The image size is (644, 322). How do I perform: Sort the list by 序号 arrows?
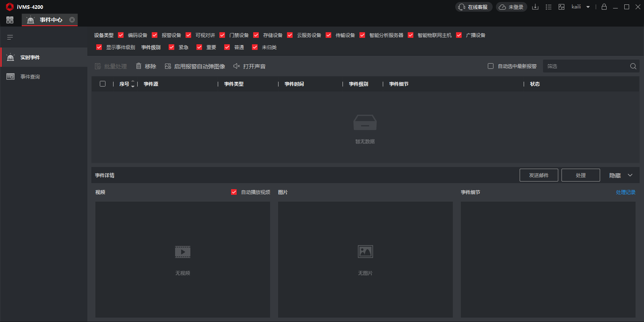click(133, 84)
